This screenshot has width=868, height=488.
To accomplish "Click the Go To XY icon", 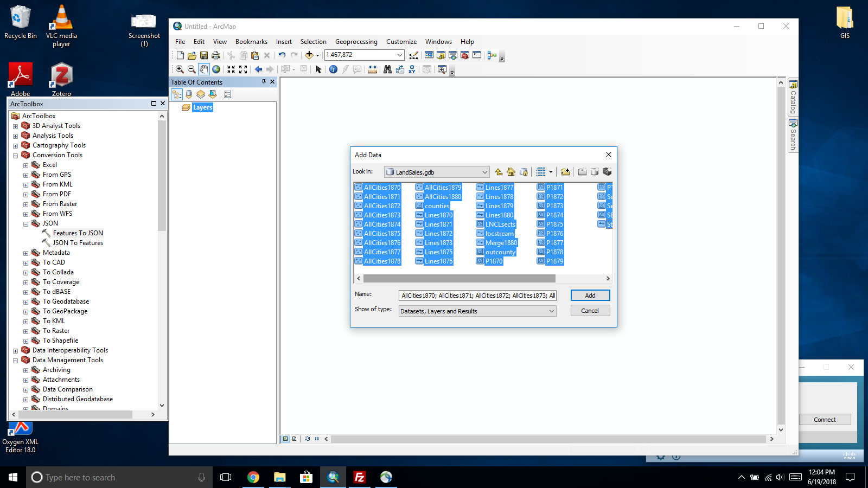I will 412,69.
